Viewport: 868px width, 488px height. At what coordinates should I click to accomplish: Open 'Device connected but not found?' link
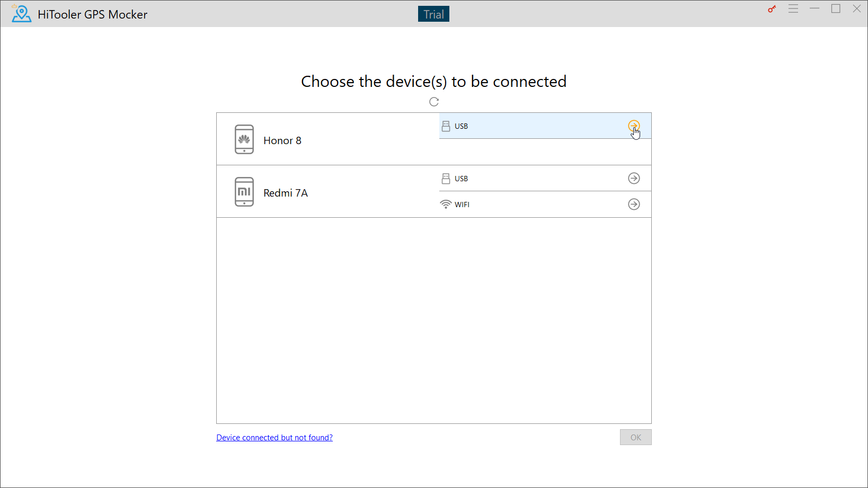[274, 438]
